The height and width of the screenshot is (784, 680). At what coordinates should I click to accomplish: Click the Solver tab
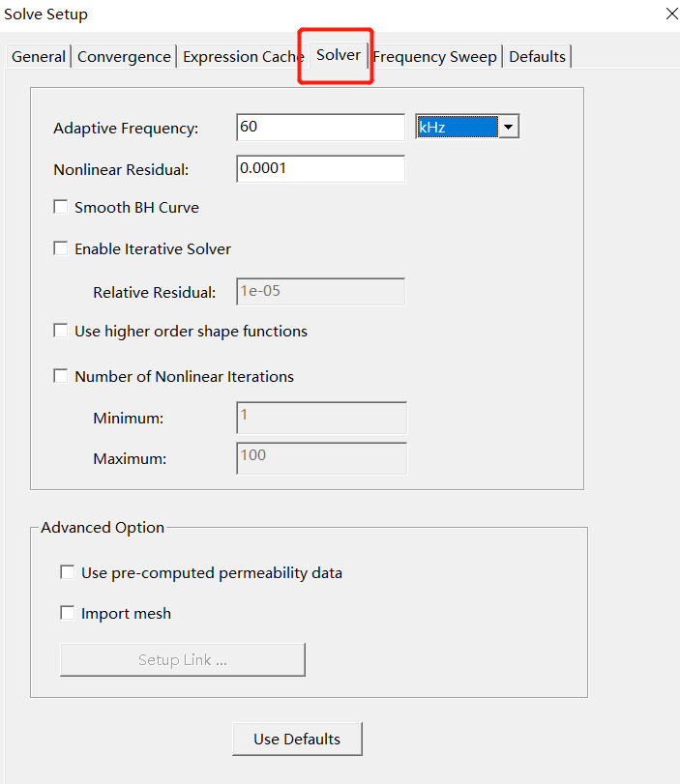pos(339,55)
